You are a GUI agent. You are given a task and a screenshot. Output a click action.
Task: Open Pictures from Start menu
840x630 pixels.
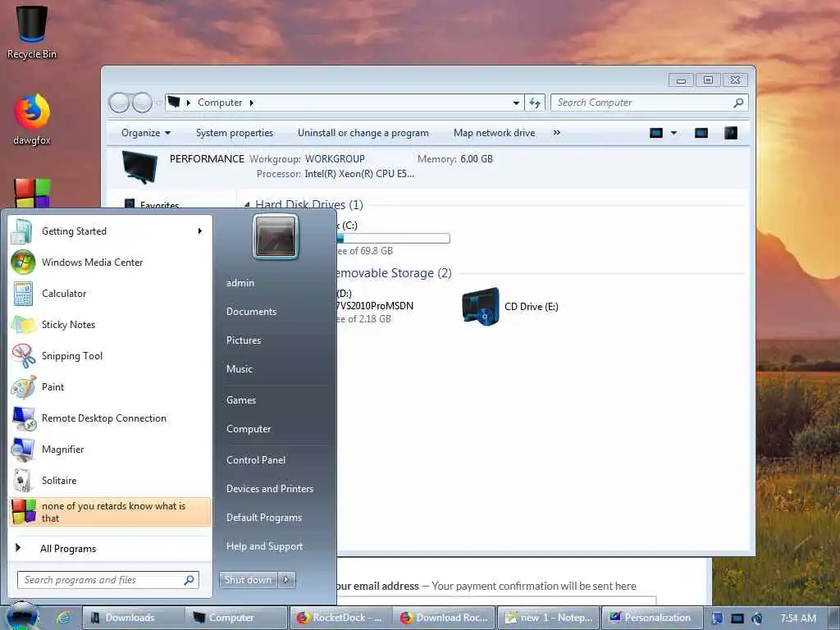(244, 340)
